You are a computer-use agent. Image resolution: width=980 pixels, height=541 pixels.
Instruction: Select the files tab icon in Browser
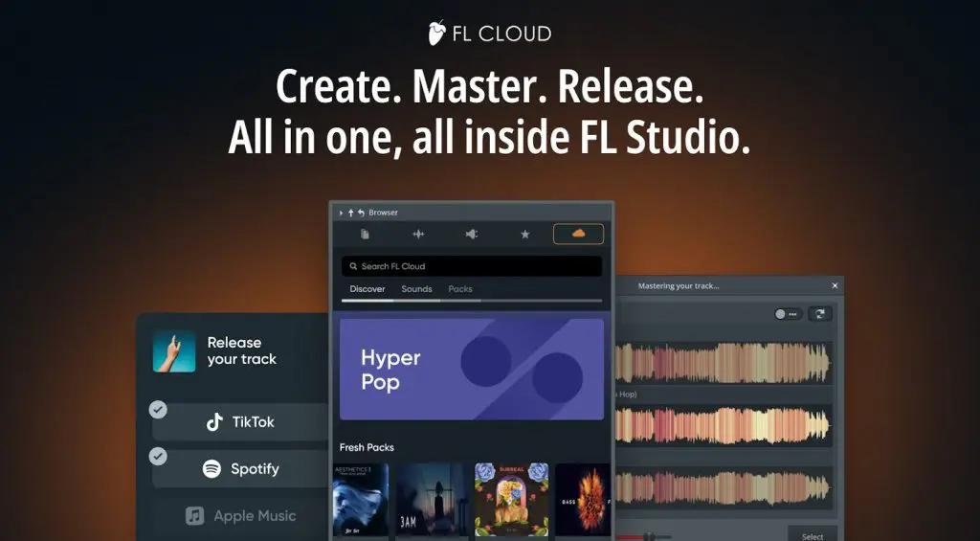tap(365, 234)
